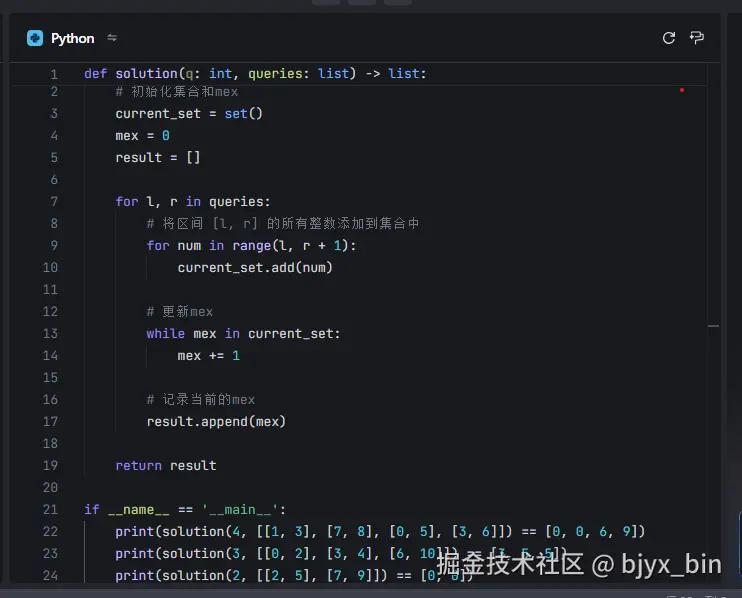Click the comment on line 8 about [l, r]

[x=283, y=223]
